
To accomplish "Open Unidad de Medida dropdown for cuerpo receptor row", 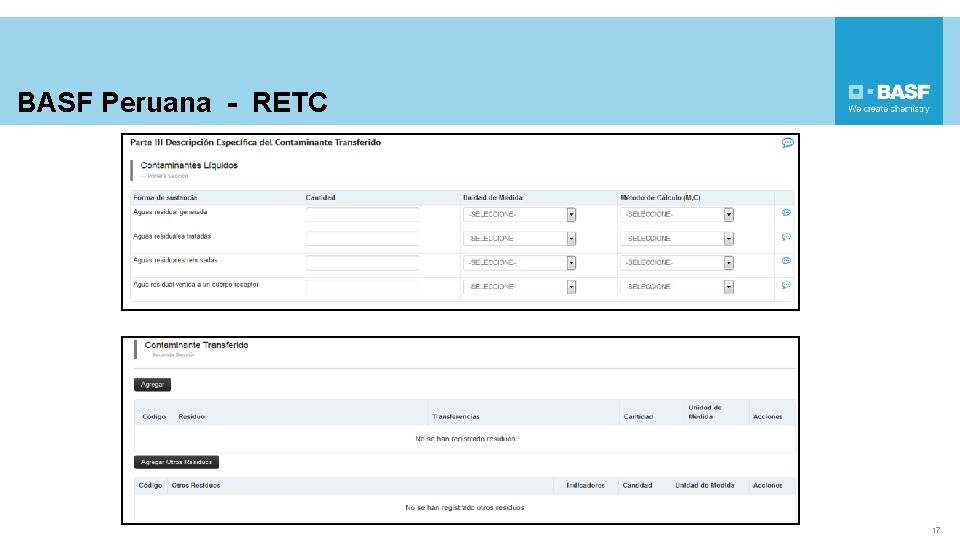I will click(x=520, y=287).
